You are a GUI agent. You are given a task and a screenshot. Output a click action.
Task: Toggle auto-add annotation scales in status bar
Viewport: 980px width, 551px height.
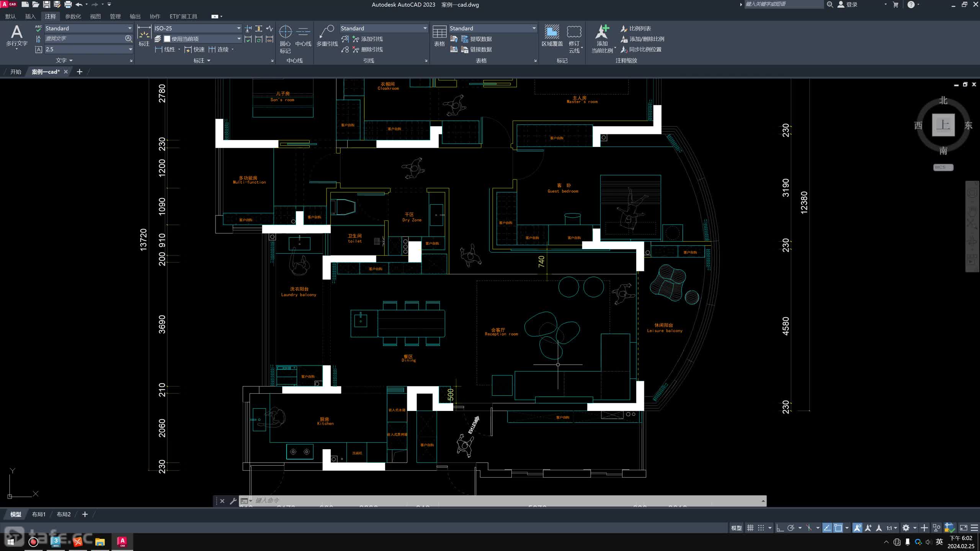coord(868,528)
